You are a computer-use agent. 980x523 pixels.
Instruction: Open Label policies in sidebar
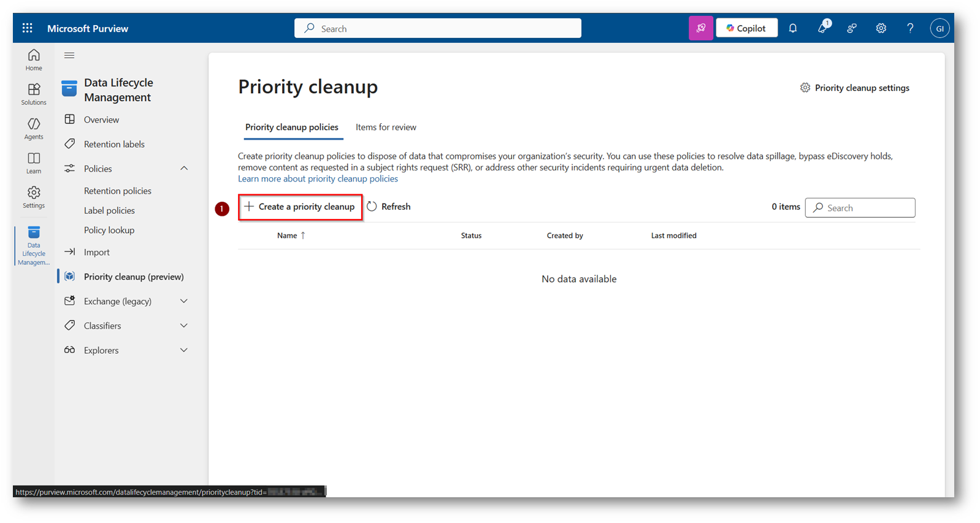tap(109, 210)
